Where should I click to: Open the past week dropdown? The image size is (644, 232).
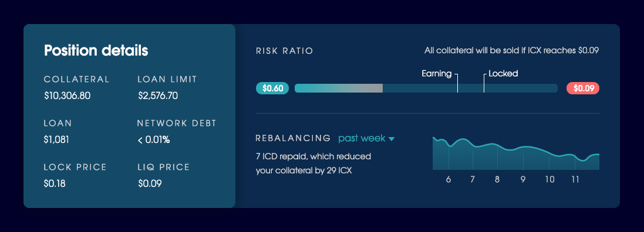point(366,138)
